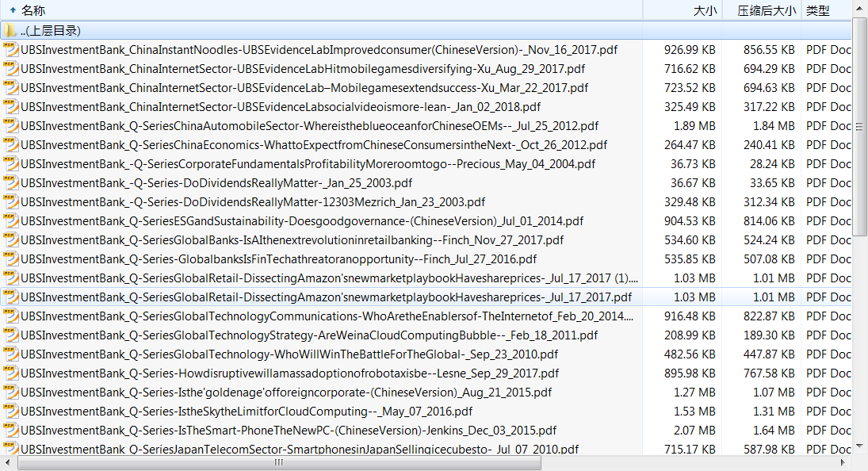This screenshot has height=471, width=868.
Task: Select PDF icon for DissectingAmazon (1) file
Action: point(11,278)
